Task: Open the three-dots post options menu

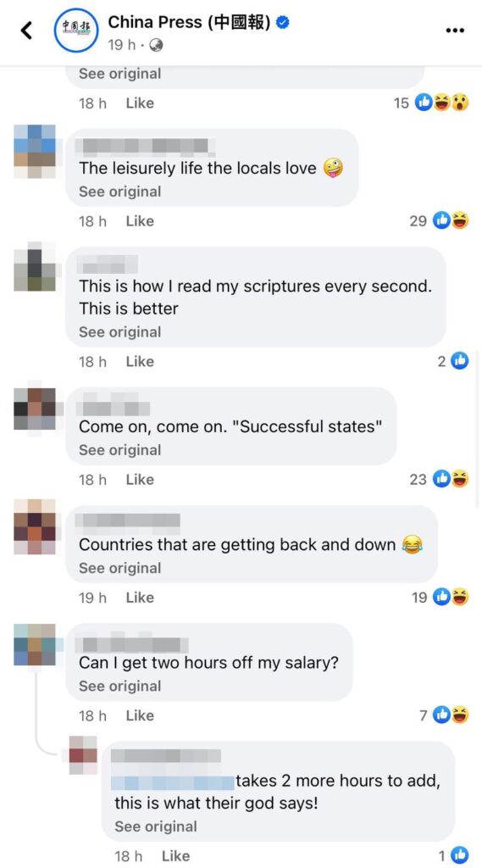Action: pos(455,31)
